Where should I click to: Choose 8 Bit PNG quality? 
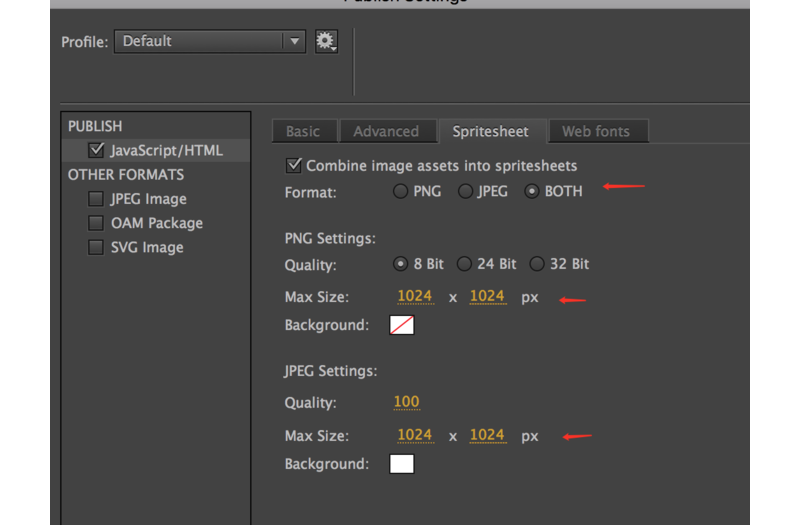[401, 264]
